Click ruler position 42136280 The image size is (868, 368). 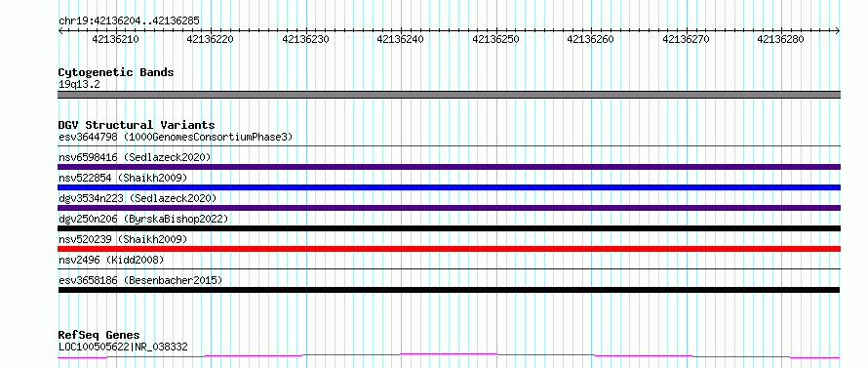tap(780, 39)
